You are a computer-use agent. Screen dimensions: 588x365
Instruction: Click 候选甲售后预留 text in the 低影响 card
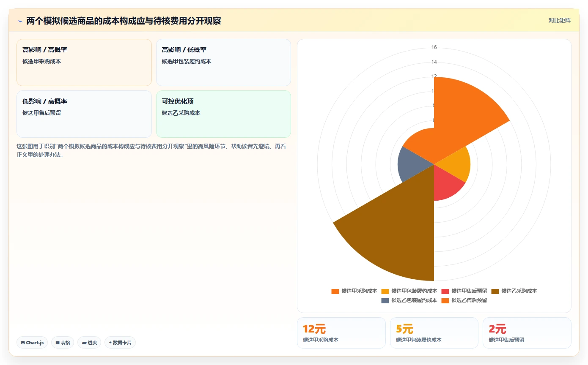point(41,113)
